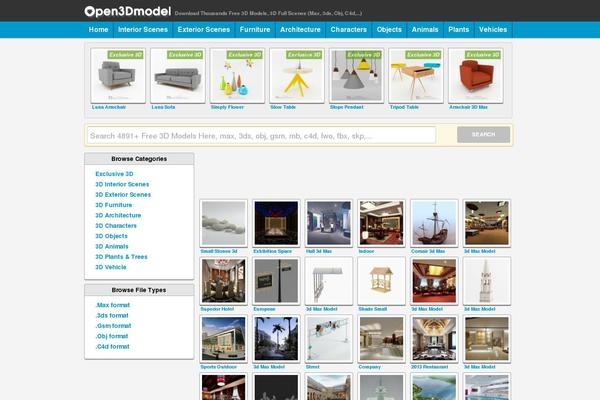Go to Interior Scenes in navigation bar

pyautogui.click(x=143, y=29)
